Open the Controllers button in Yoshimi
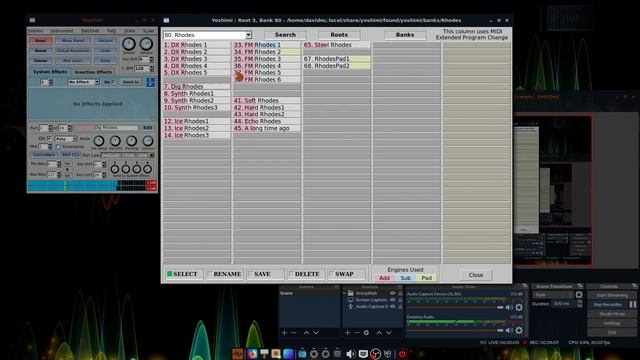Viewport: 640px width, 360px height. [44, 155]
